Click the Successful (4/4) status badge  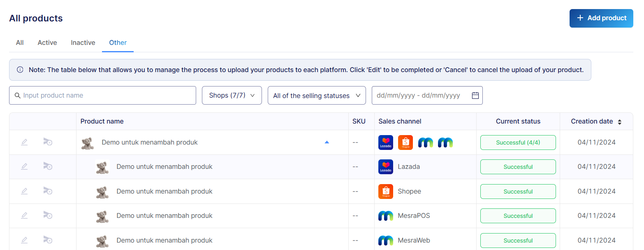click(x=518, y=143)
